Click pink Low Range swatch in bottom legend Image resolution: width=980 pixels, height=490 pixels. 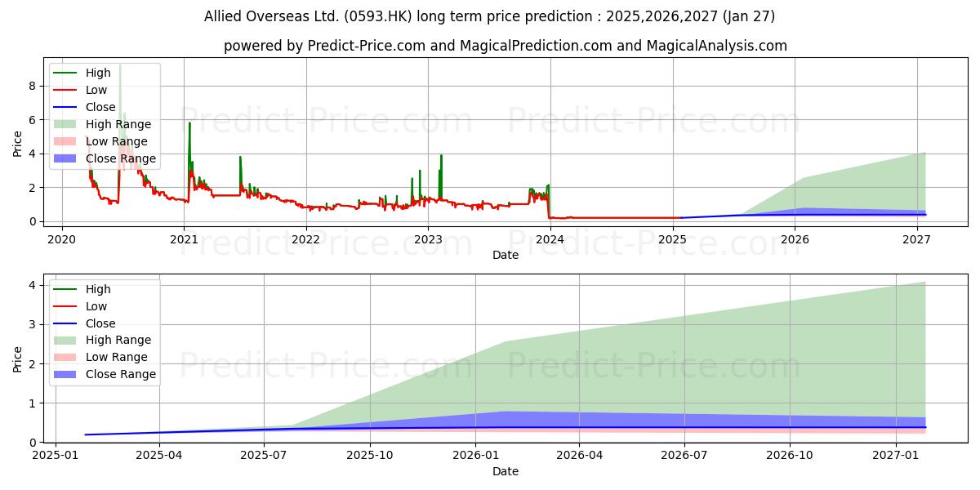[x=65, y=357]
